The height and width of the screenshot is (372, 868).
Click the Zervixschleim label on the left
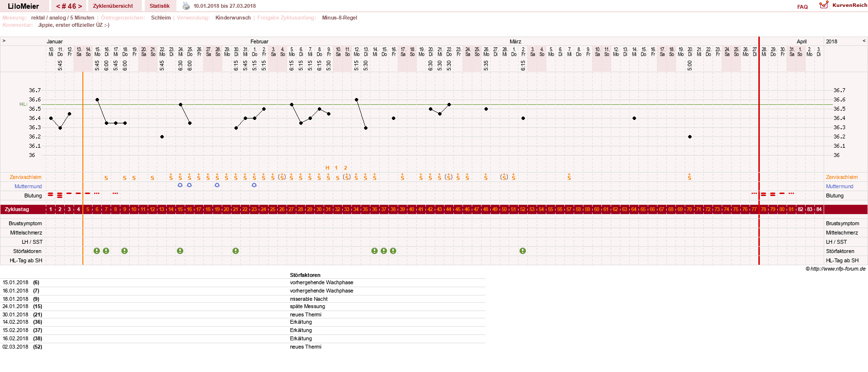pos(25,177)
